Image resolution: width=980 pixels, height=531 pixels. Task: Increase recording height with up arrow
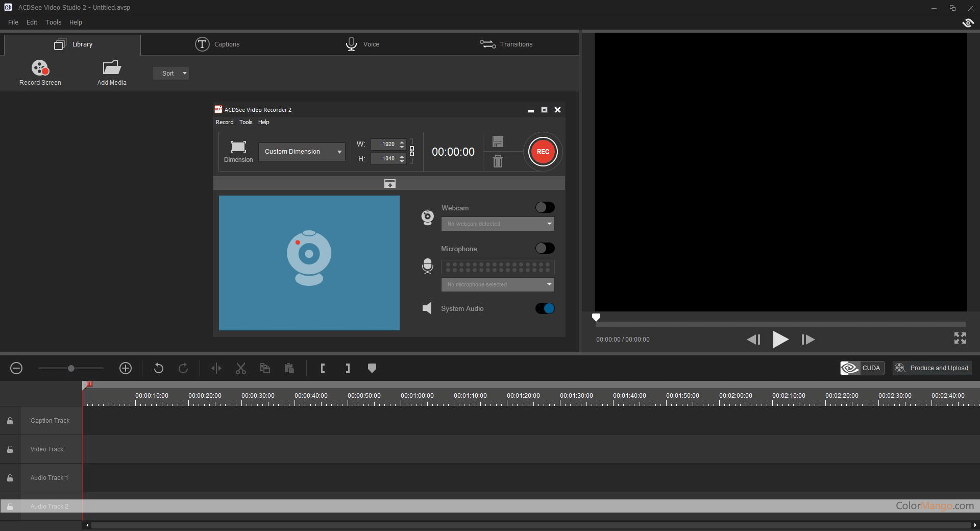coord(402,156)
